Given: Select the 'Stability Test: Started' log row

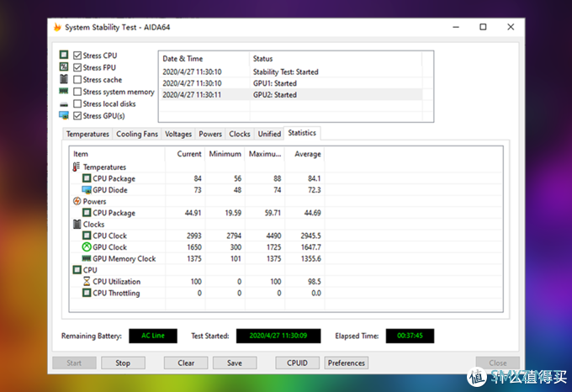Looking at the screenshot, I should (x=291, y=72).
